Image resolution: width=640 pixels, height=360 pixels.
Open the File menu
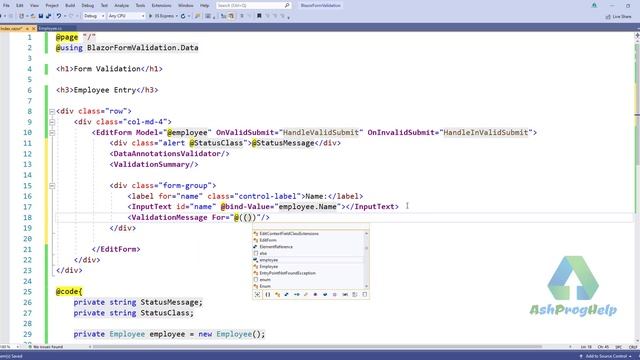[6, 6]
